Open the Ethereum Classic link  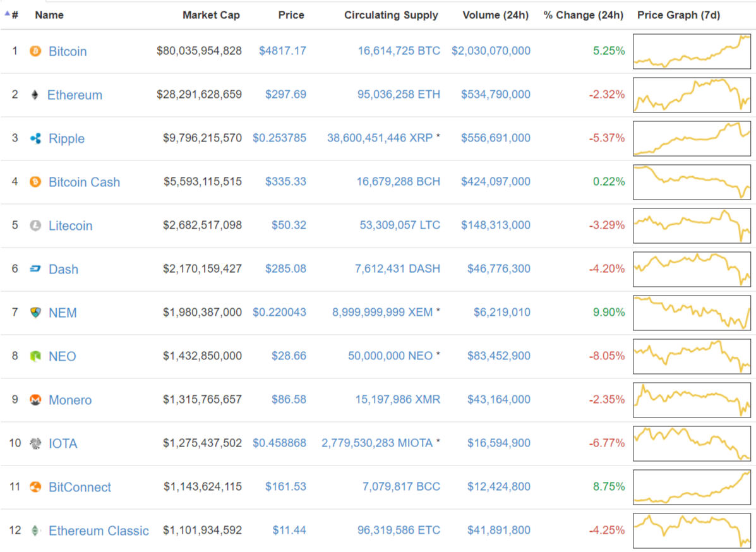tap(99, 531)
